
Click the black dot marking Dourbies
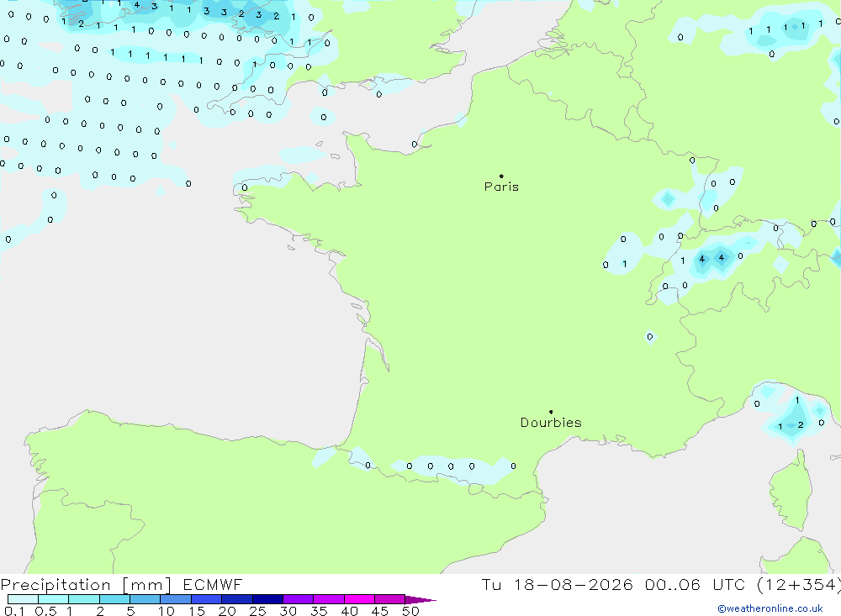(x=551, y=412)
